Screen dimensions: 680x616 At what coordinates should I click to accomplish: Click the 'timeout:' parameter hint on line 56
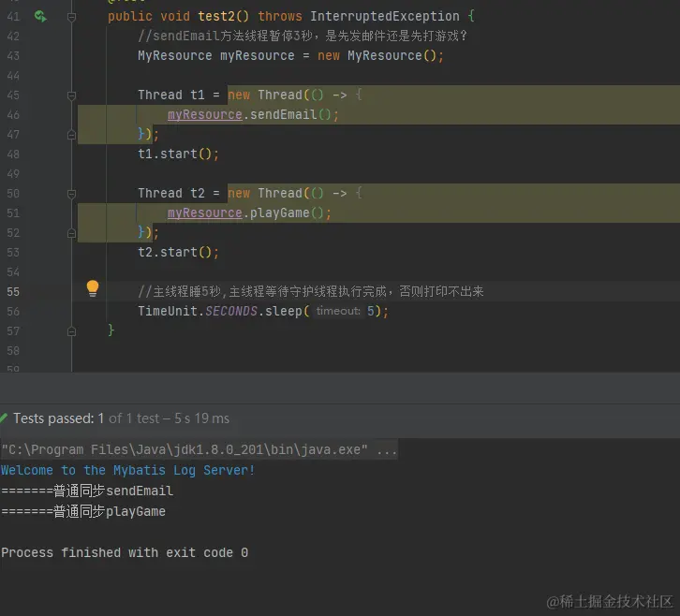coord(338,311)
